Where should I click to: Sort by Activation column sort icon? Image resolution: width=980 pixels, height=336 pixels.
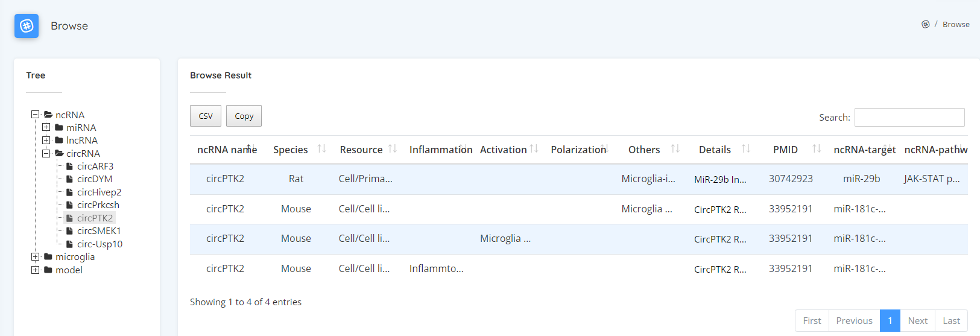click(x=534, y=149)
